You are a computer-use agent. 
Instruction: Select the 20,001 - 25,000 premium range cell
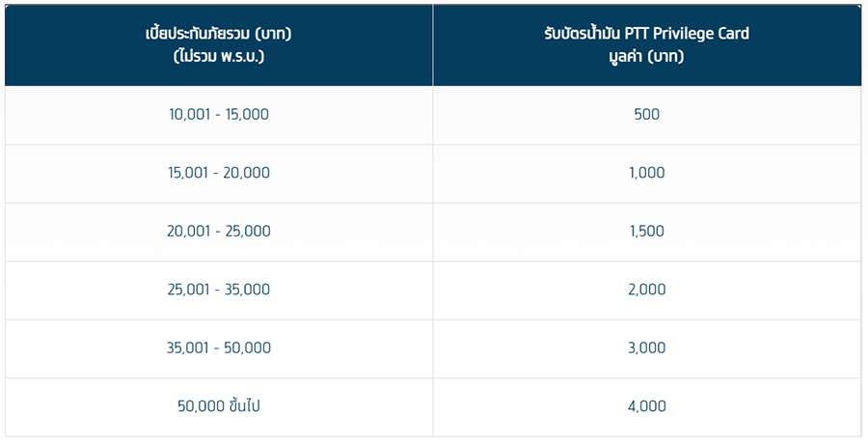[x=219, y=232]
